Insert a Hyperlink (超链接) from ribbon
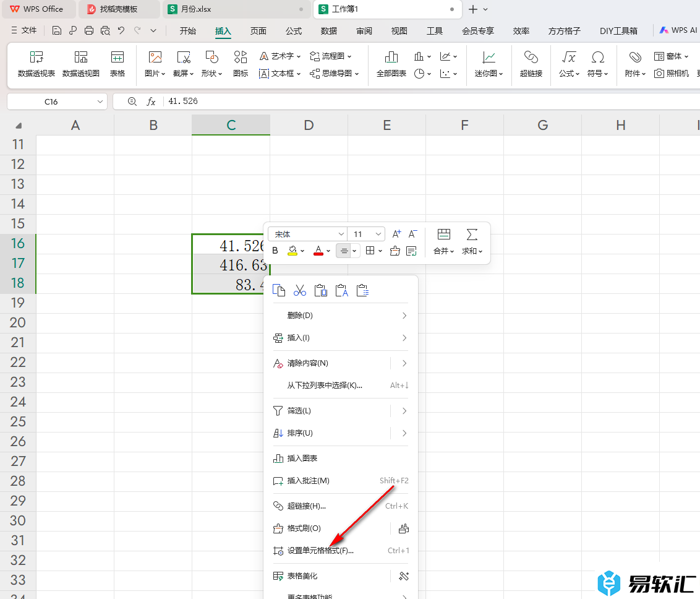 click(531, 64)
